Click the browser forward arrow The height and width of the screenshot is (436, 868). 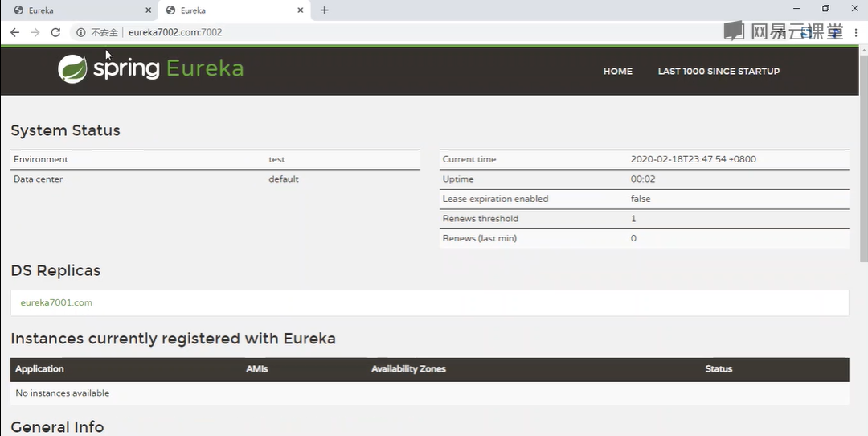[x=35, y=33]
